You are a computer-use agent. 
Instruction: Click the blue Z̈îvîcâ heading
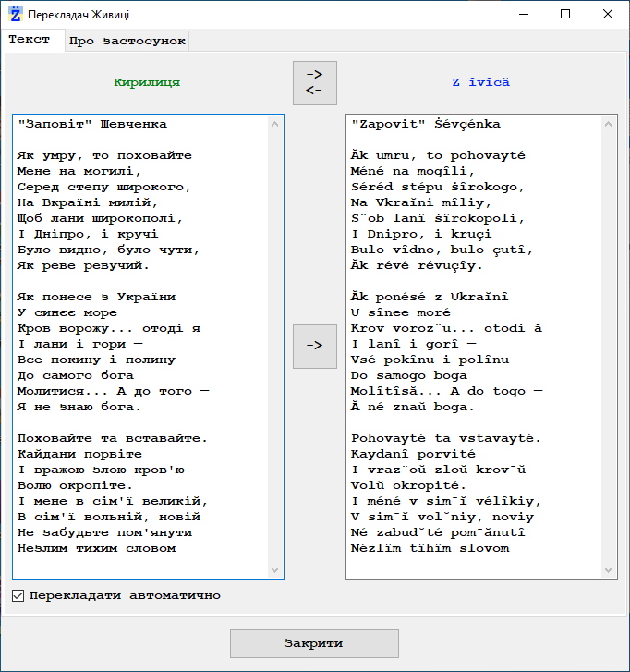(x=480, y=82)
